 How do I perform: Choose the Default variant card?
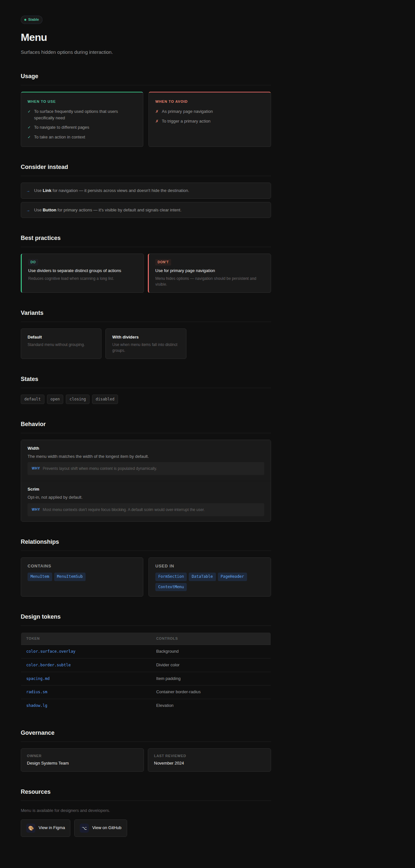click(61, 344)
